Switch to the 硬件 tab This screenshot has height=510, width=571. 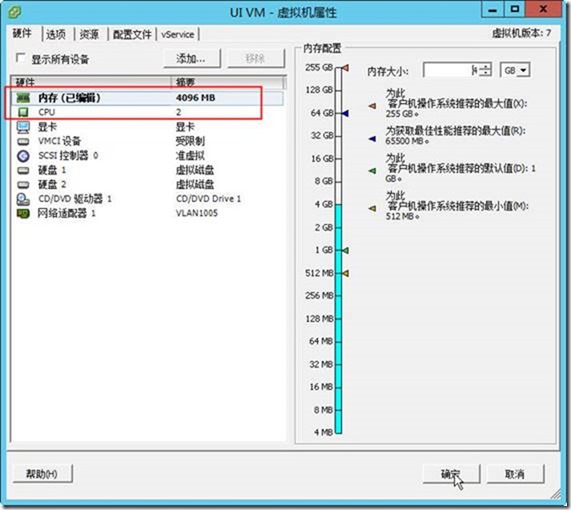click(22, 34)
